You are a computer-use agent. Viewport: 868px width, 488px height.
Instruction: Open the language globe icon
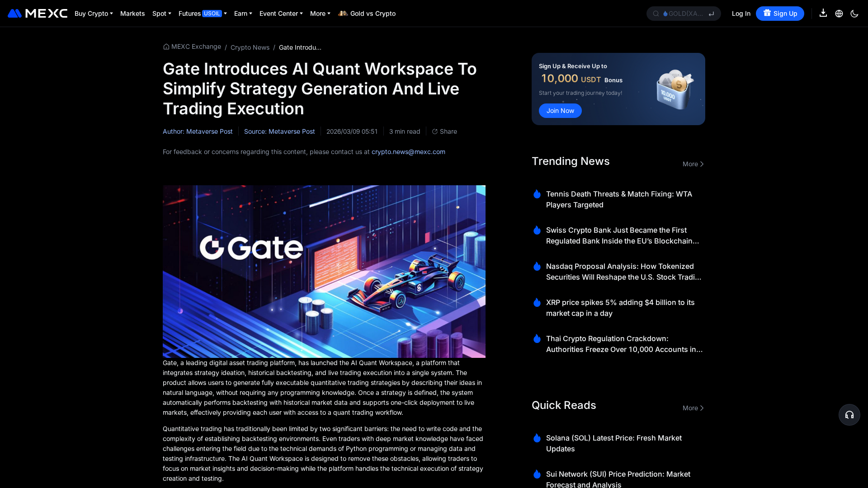click(839, 14)
